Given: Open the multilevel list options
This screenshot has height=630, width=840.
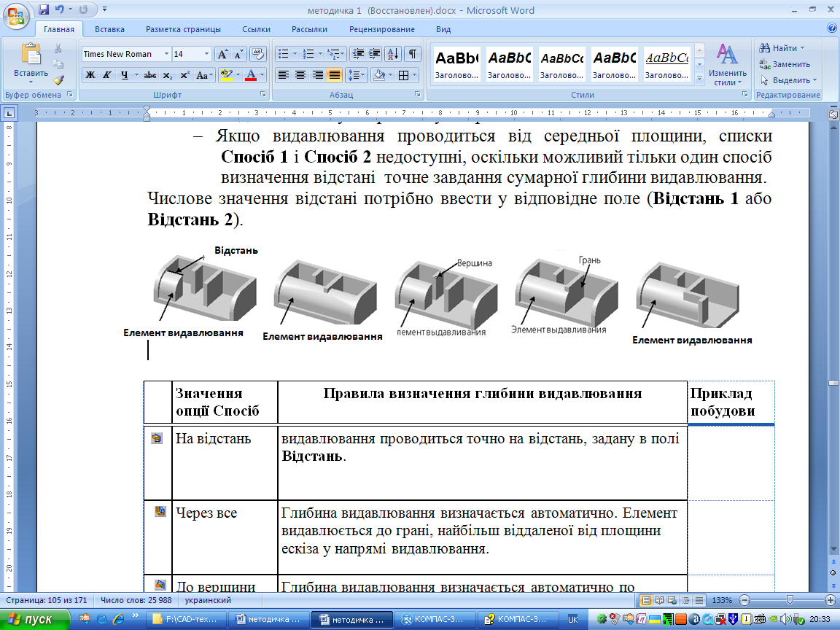Looking at the screenshot, I should (x=343, y=54).
